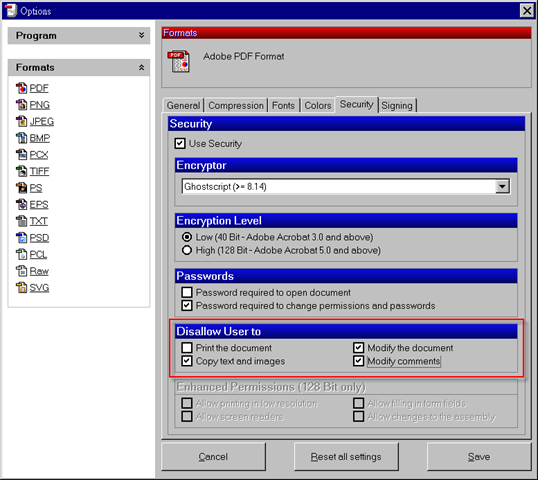The image size is (538, 480).
Task: Open the Raw format link
Action: coord(39,271)
